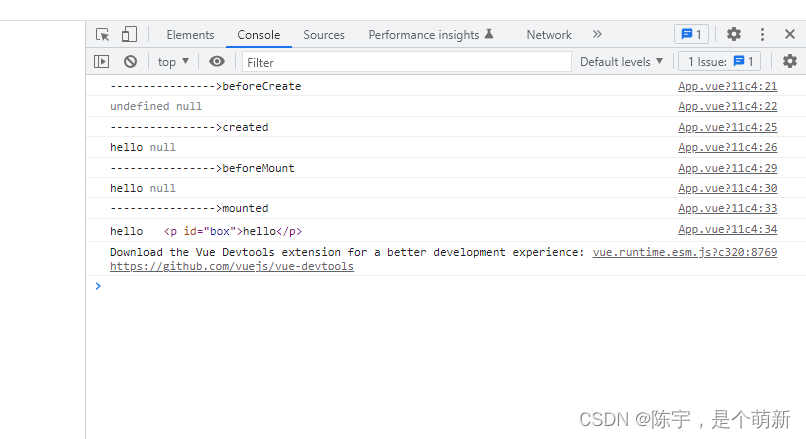Open DevTools settings gear in tab bar
Screen dimensions: 806x439
pyautogui.click(x=734, y=34)
